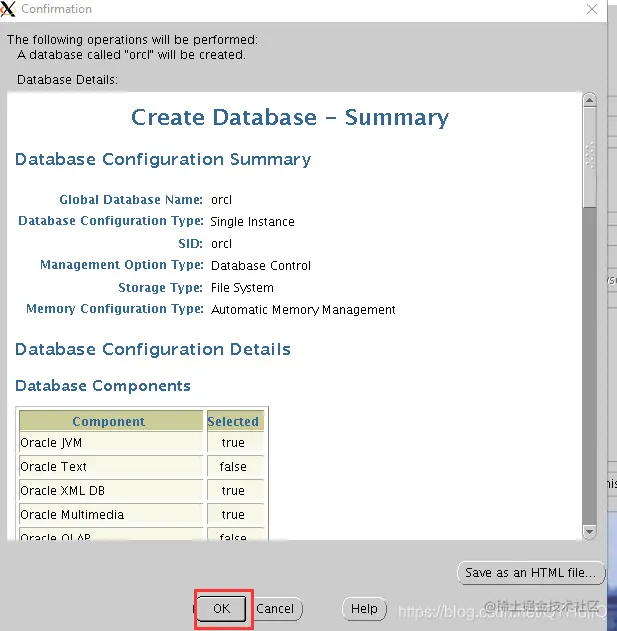Viewport: 617px width, 631px height.
Task: Select the Oracle Text component cell
Action: pyautogui.click(x=111, y=467)
